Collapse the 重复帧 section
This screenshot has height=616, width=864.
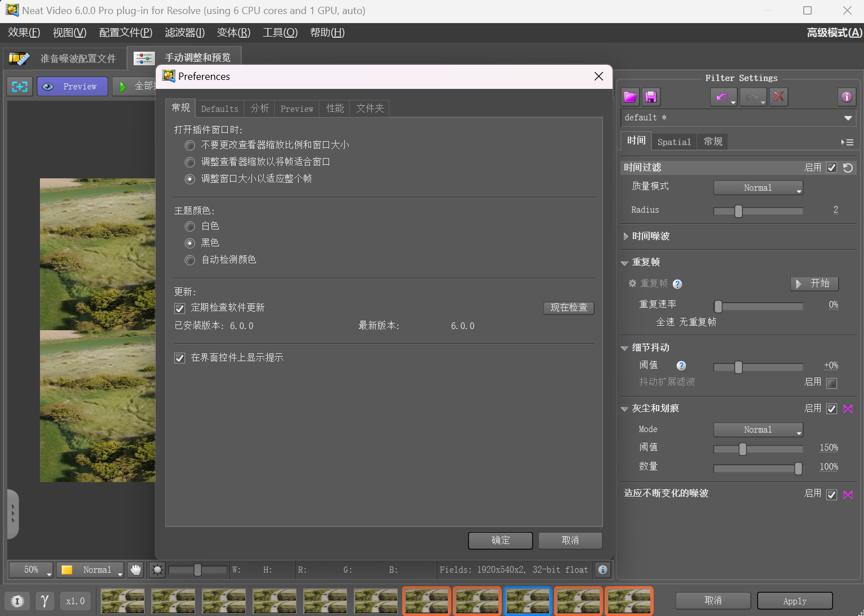(x=624, y=263)
